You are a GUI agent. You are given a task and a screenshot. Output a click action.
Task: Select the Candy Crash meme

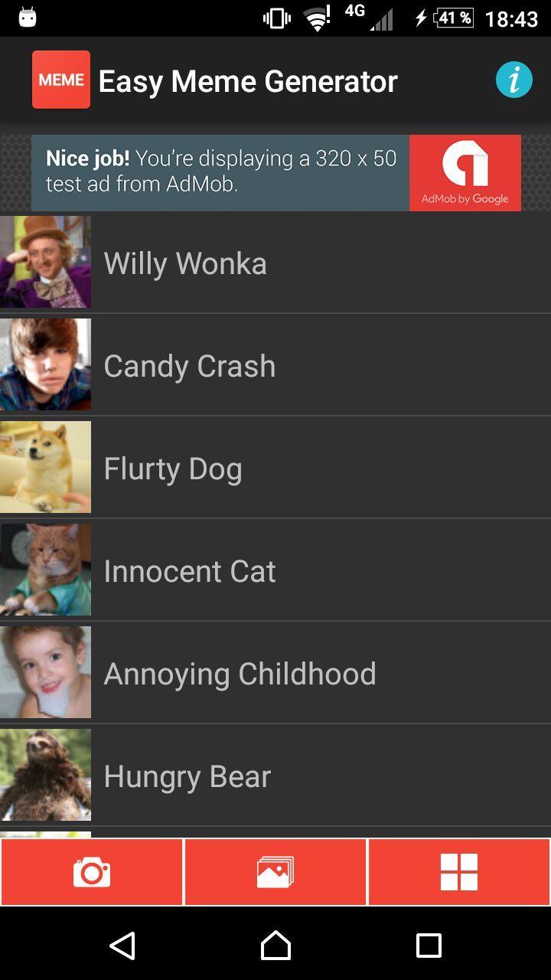tap(275, 365)
